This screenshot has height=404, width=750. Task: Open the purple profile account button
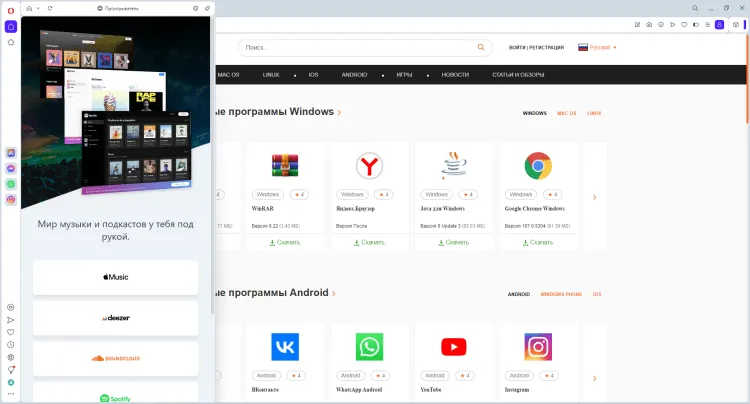tap(719, 24)
